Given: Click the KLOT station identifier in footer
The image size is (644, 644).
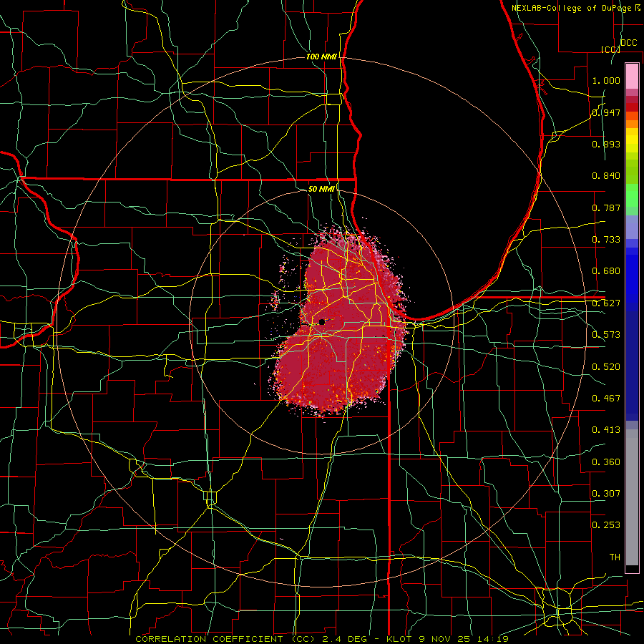Looking at the screenshot, I should click(400, 639).
